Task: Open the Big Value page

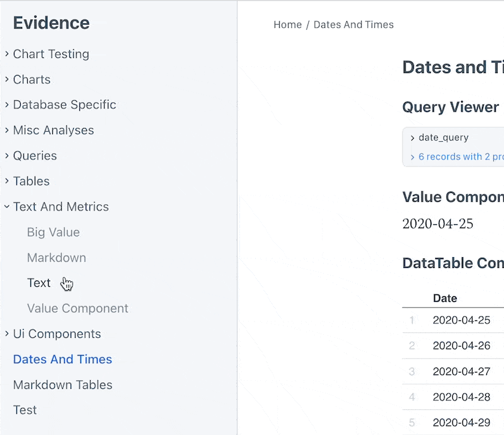Action: click(53, 232)
